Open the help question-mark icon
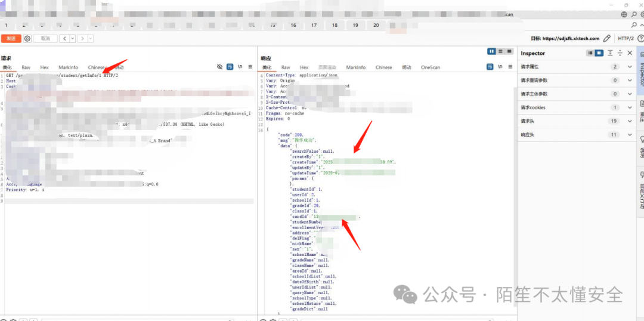This screenshot has height=321, width=644. tap(640, 38)
